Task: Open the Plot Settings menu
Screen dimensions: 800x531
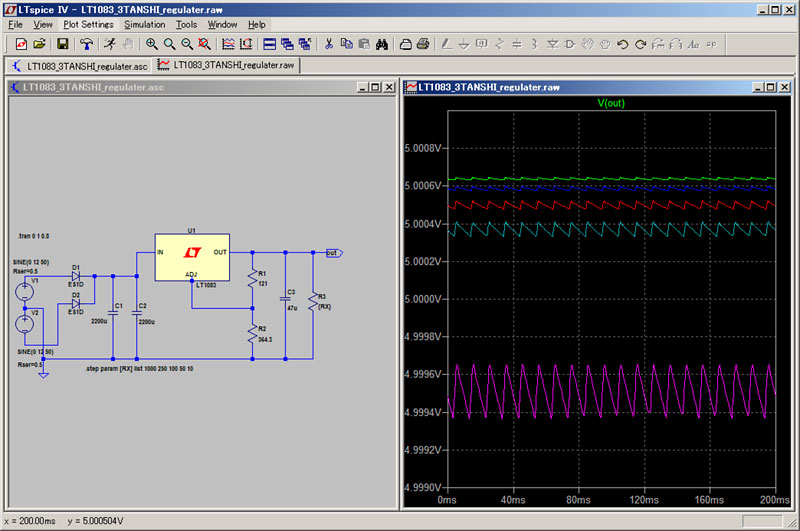Action: pos(88,24)
